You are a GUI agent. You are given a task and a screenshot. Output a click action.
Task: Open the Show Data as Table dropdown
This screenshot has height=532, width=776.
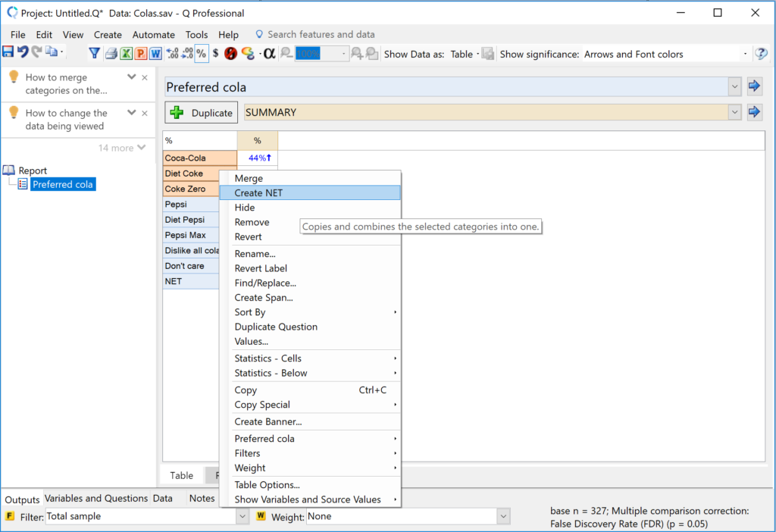coord(465,55)
